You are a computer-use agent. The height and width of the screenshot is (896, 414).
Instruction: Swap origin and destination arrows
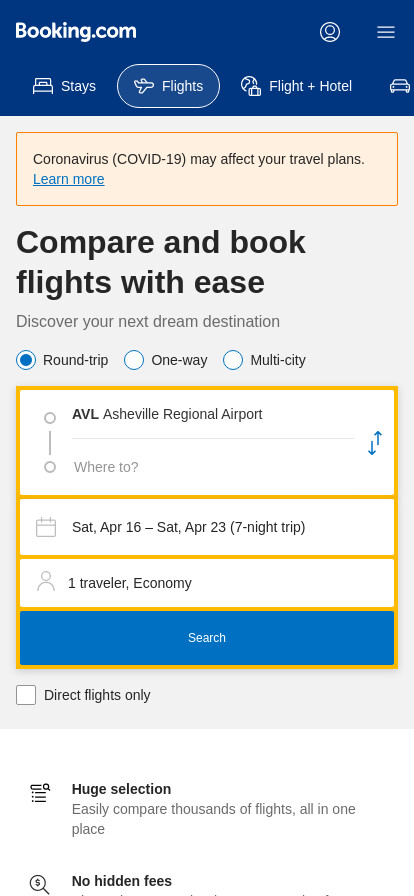[x=375, y=443]
